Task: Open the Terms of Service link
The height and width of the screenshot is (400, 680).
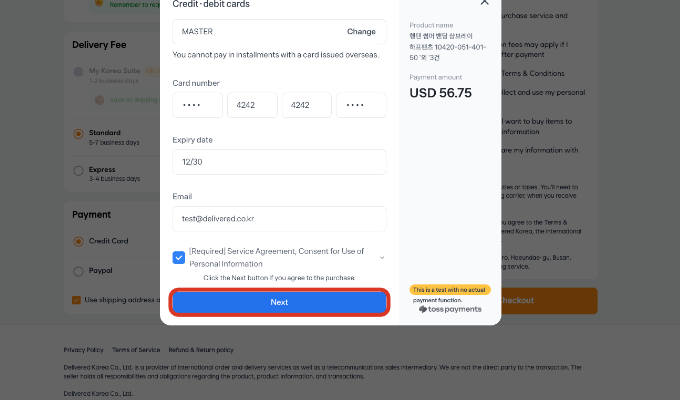Action: tap(136, 350)
